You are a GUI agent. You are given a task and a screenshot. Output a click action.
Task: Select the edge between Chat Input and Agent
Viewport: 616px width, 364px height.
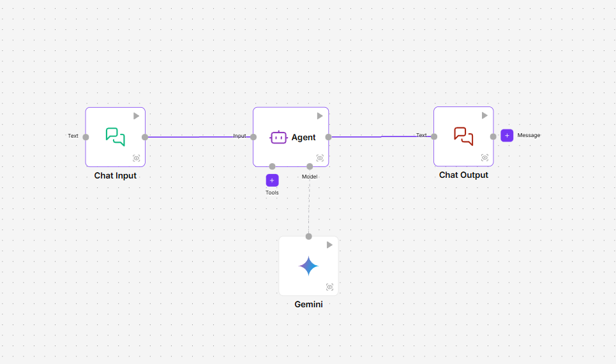[198, 136]
